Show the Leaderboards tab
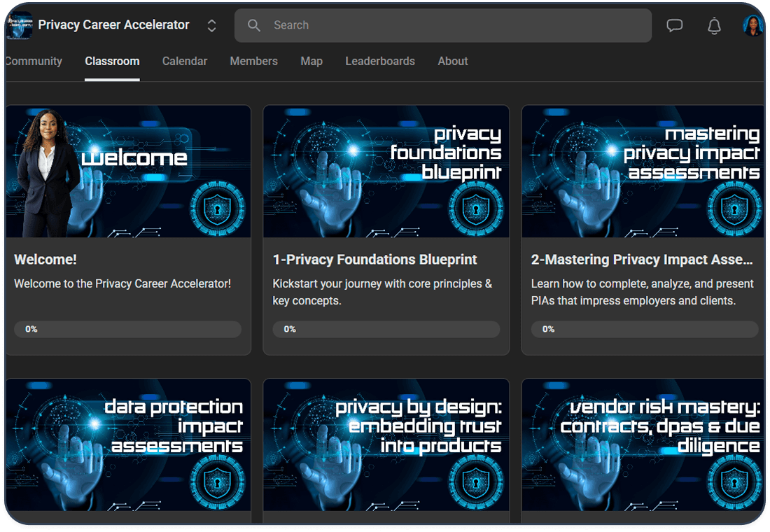This screenshot has height=532, width=770. 380,62
